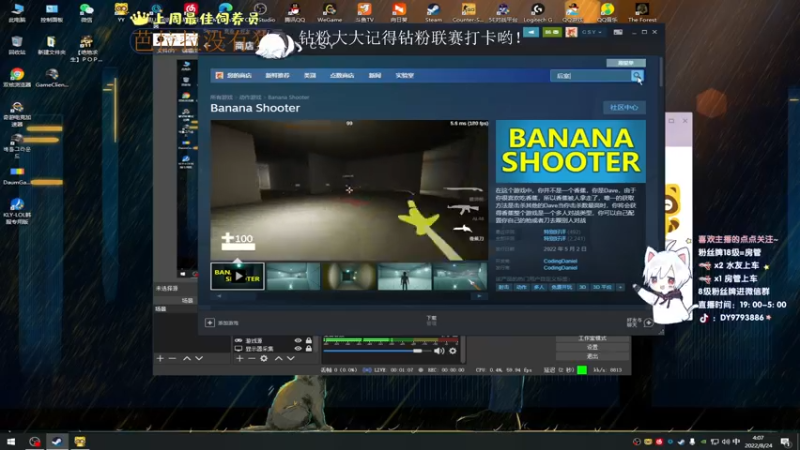Screen dimensions: 800x450
Task: Select the last screenshot thumbnail in strip
Action: pyautogui.click(x=460, y=276)
